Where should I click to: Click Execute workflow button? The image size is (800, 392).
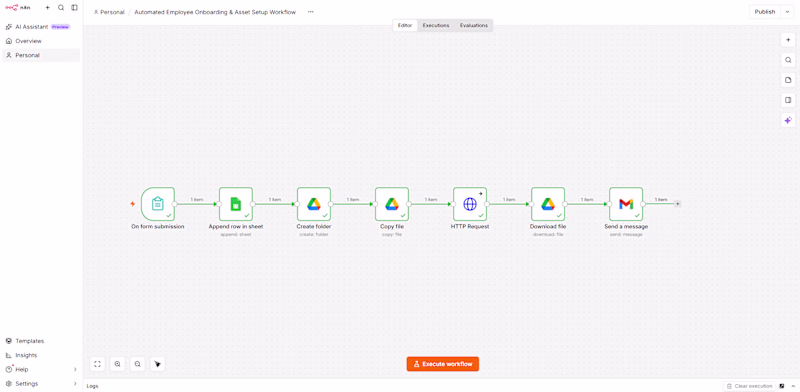click(x=443, y=364)
